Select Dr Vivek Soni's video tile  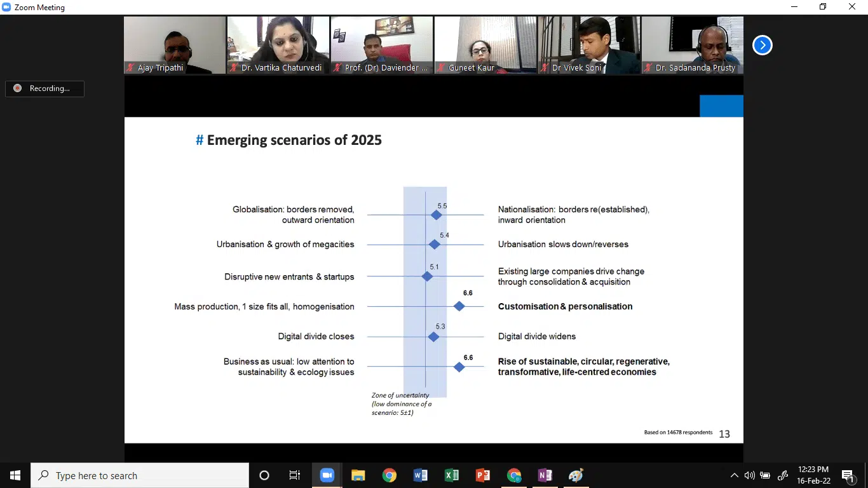[x=589, y=45]
